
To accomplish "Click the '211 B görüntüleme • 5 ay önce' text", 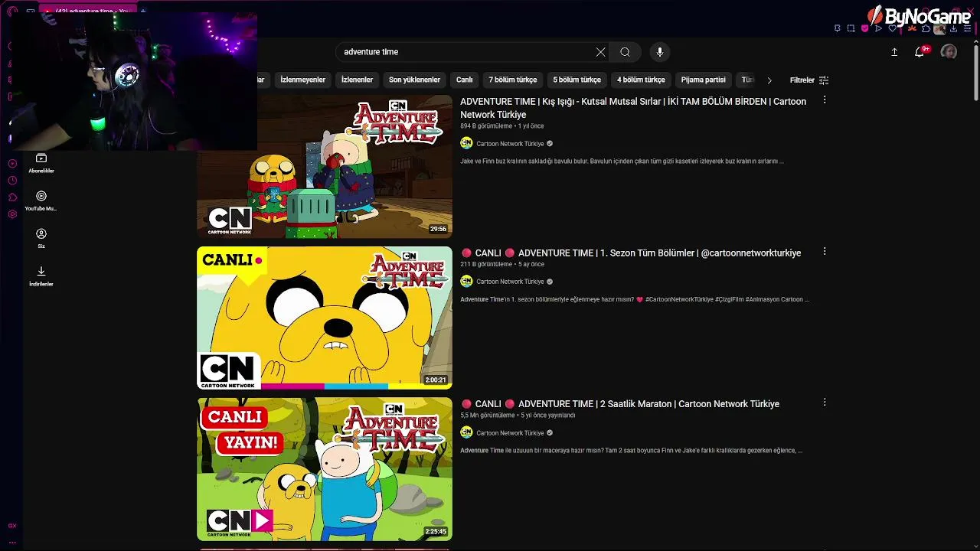I will point(502,264).
